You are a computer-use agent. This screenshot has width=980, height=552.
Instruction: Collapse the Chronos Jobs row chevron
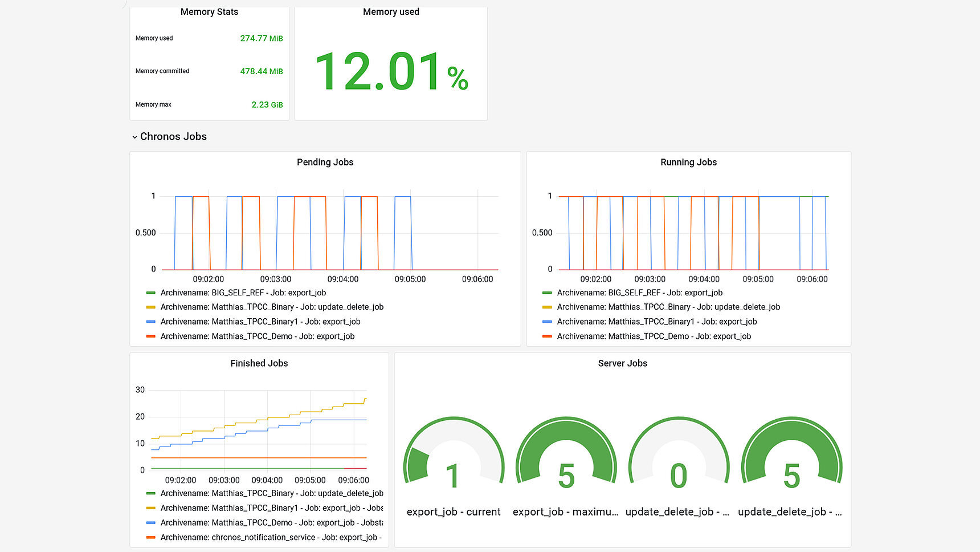pyautogui.click(x=134, y=137)
